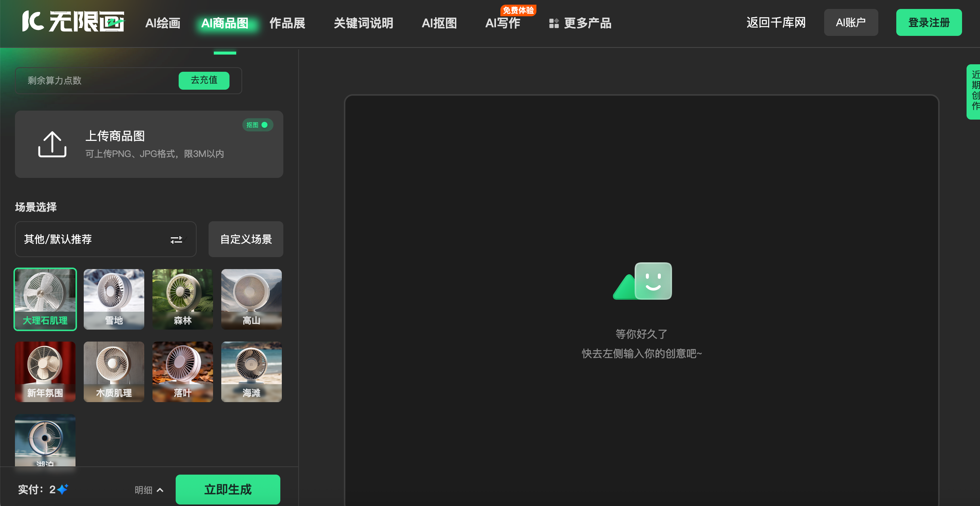Click the 立即生成 generate button
The width and height of the screenshot is (980, 506).
coord(228,490)
